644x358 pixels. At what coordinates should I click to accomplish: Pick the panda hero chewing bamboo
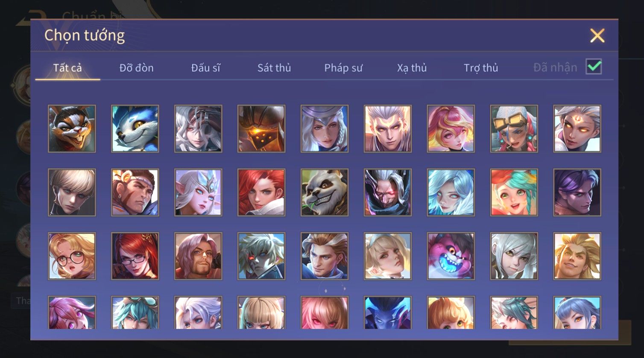pyautogui.click(x=325, y=192)
